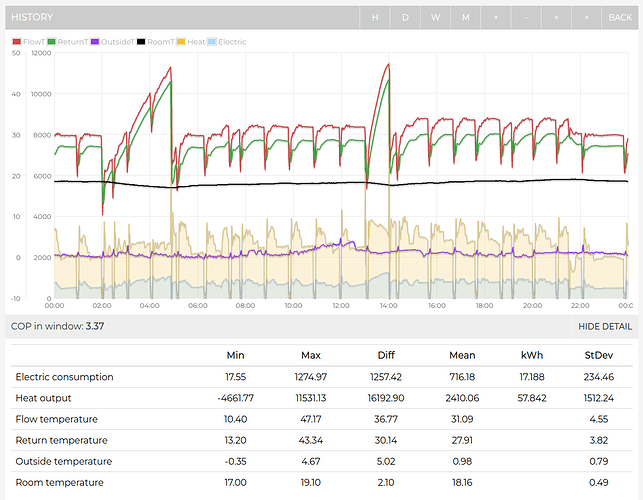This screenshot has height=500, width=643.
Task: Click the green ReturnT legend swatch
Action: [51, 42]
